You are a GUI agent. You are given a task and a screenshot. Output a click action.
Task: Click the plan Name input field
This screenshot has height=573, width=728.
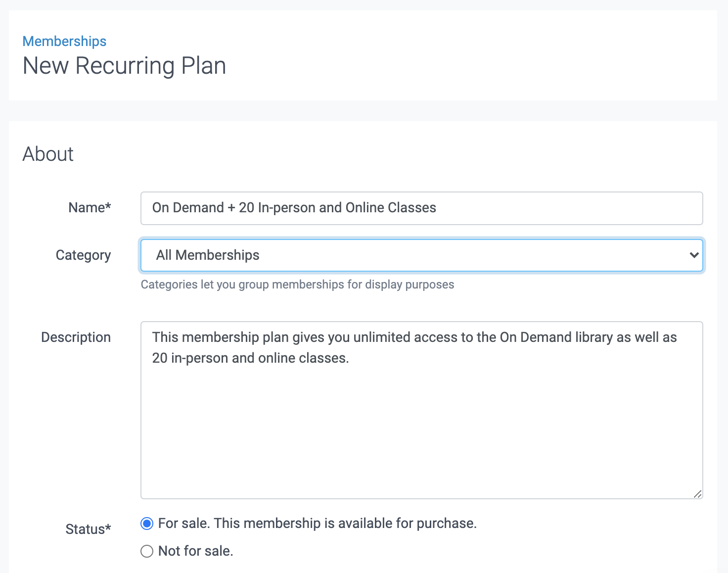tap(421, 208)
